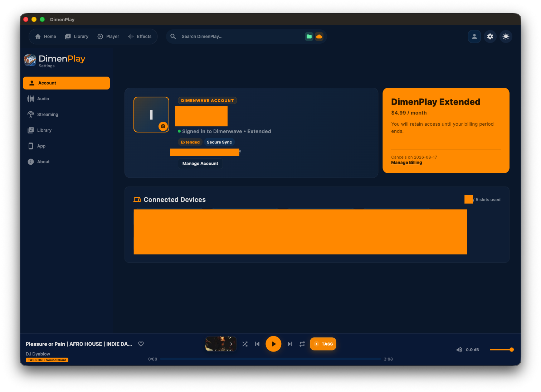This screenshot has height=392, width=541.
Task: Click the Secure Sync badge
Action: 219,142
